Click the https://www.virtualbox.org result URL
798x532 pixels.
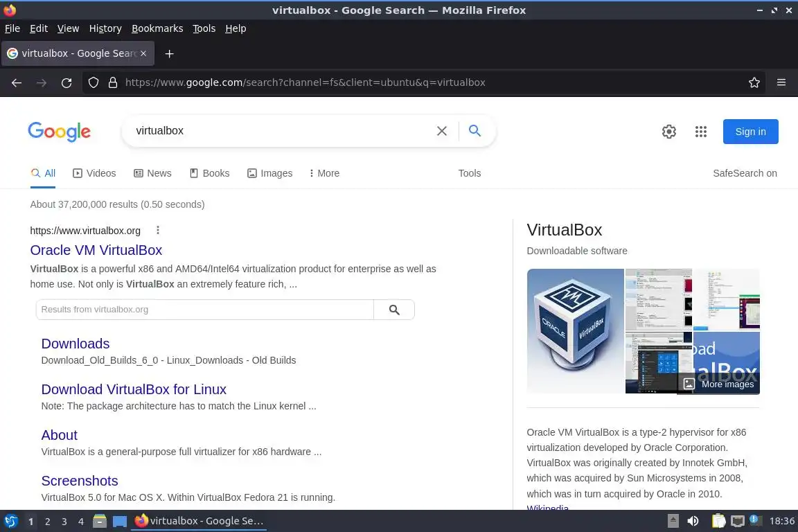(85, 231)
